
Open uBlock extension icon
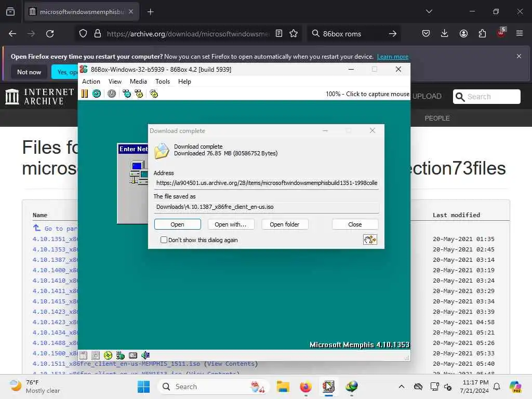point(501,33)
